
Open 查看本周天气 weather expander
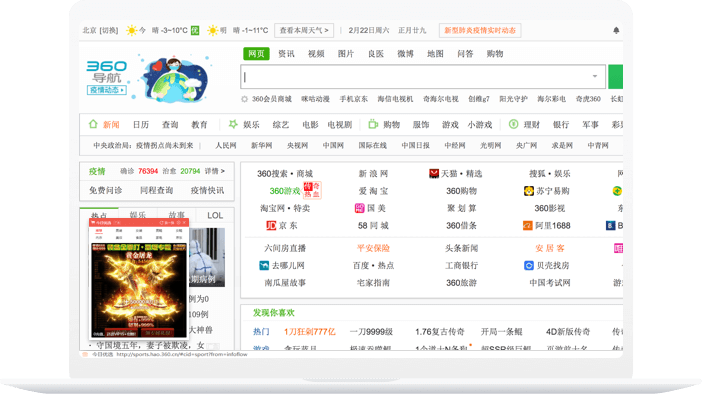pos(304,30)
